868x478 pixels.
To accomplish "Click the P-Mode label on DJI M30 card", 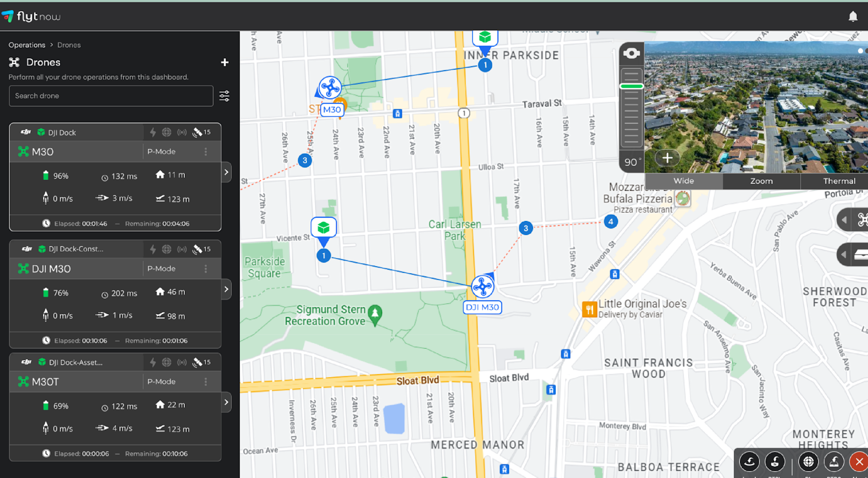I will [x=161, y=269].
